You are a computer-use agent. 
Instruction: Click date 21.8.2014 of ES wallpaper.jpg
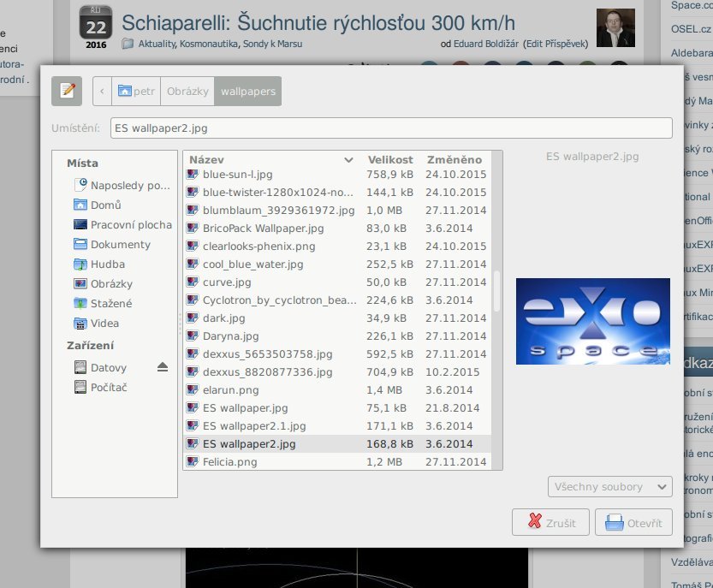pyautogui.click(x=453, y=408)
